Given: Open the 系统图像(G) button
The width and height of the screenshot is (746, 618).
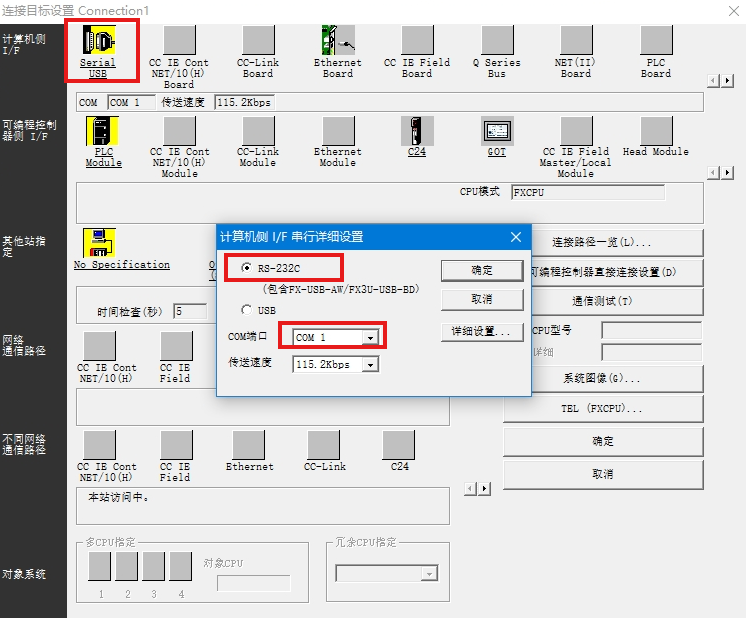Looking at the screenshot, I should point(602,379).
